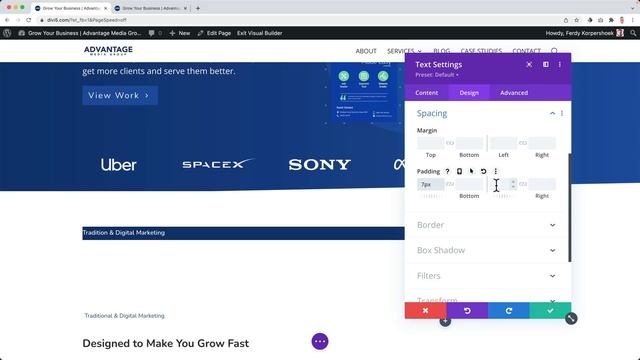Toggle link between Padding left and right
This screenshot has height=360, width=640.
point(522,184)
